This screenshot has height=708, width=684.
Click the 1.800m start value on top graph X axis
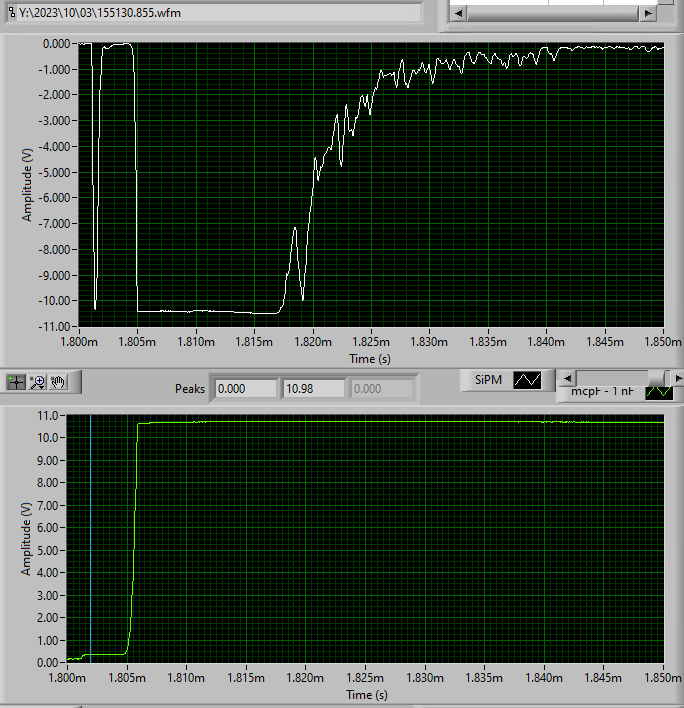79,342
